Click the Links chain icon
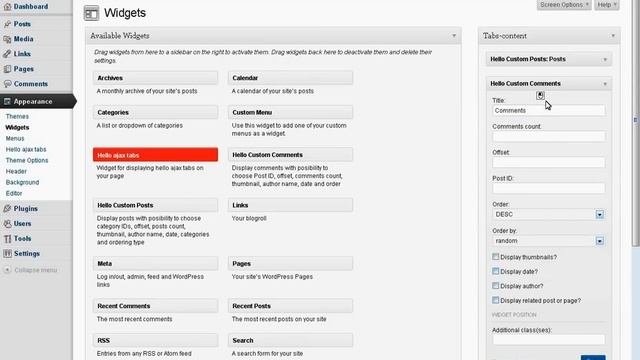 pos(7,54)
